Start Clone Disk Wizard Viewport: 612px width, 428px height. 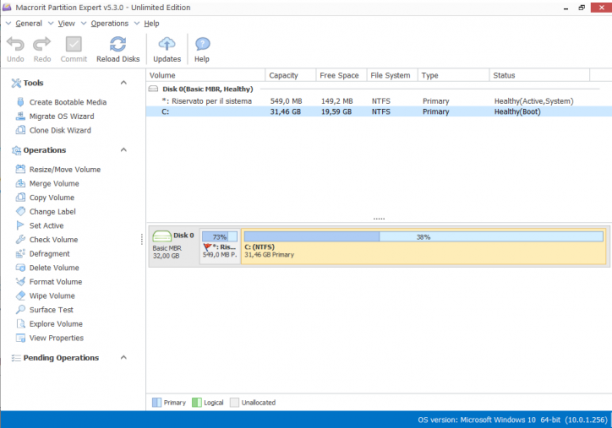point(60,130)
